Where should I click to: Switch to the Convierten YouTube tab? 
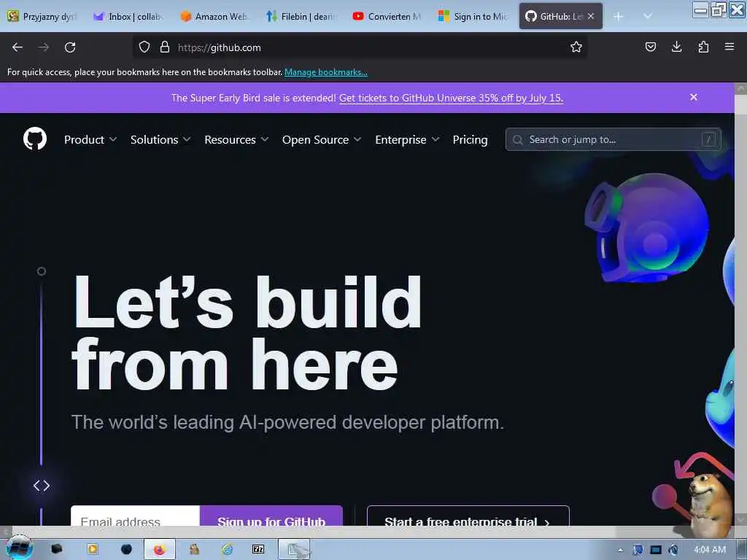pyautogui.click(x=387, y=16)
